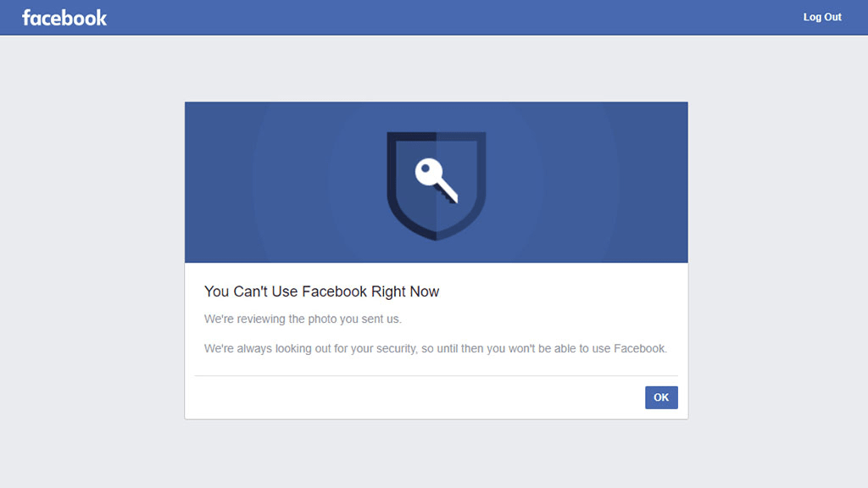
Task: Click the security explanation sentence
Action: tap(435, 348)
